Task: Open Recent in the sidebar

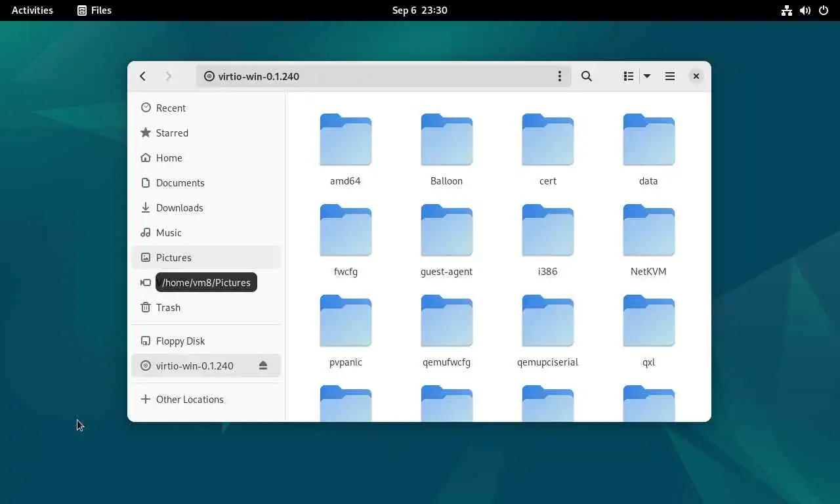Action: click(206, 108)
